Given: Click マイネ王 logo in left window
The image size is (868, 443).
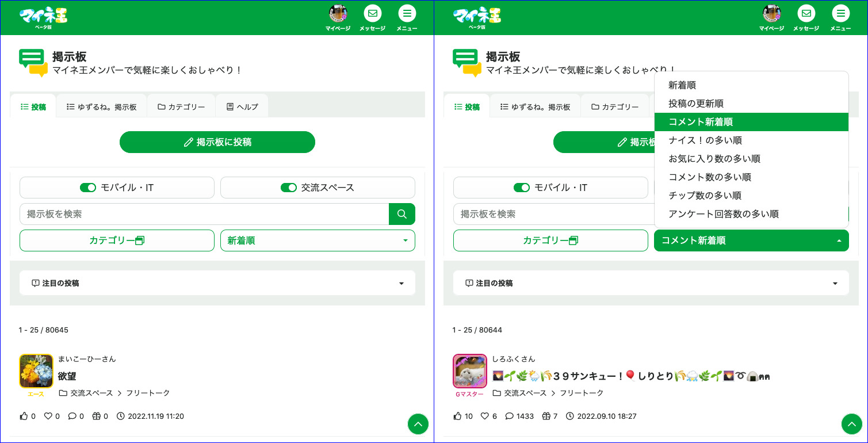Looking at the screenshot, I should [x=43, y=18].
